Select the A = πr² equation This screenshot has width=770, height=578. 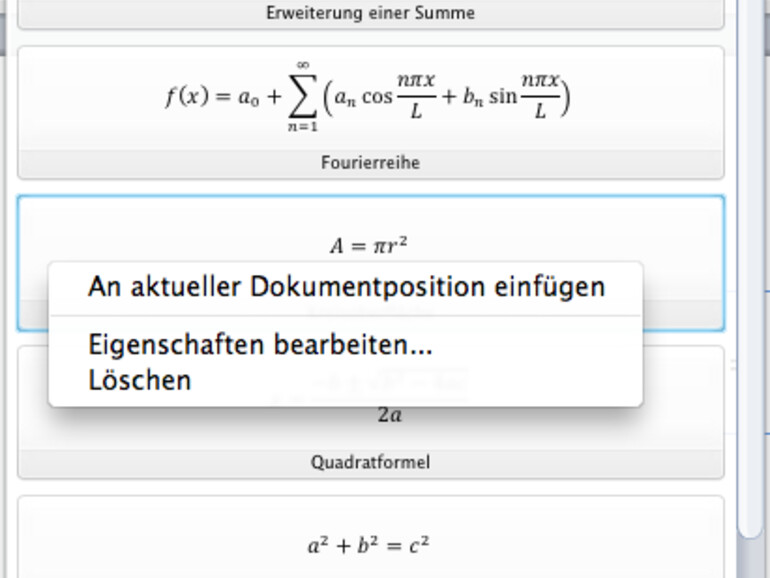tap(369, 244)
